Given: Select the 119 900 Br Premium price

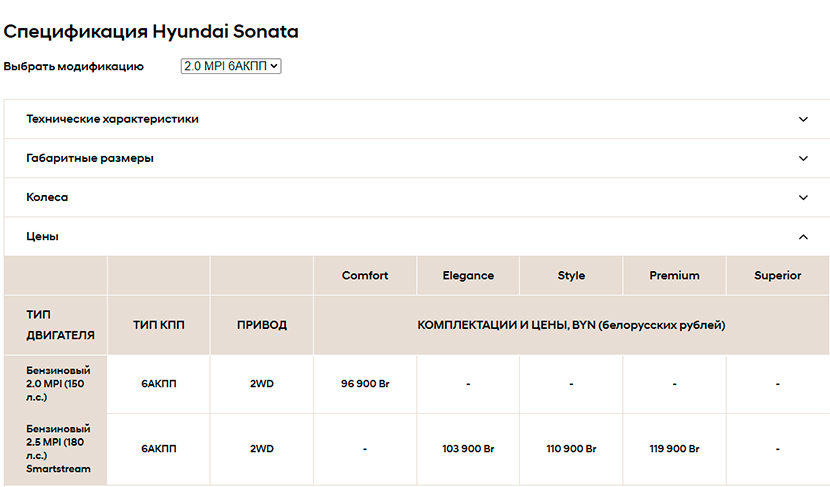Looking at the screenshot, I should [674, 449].
